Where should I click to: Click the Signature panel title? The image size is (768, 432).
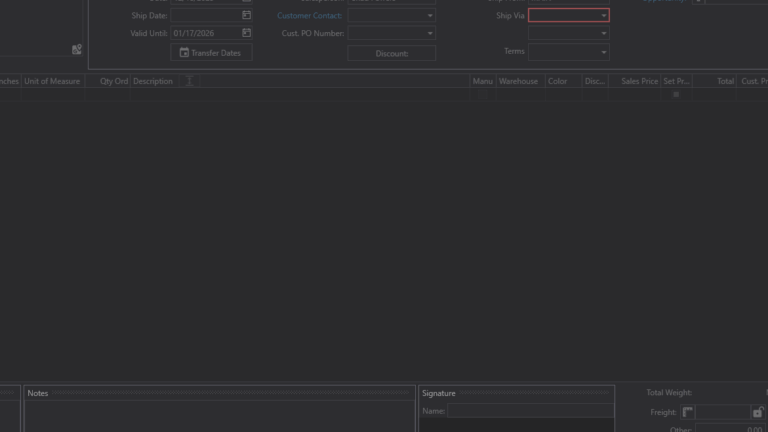(x=439, y=393)
